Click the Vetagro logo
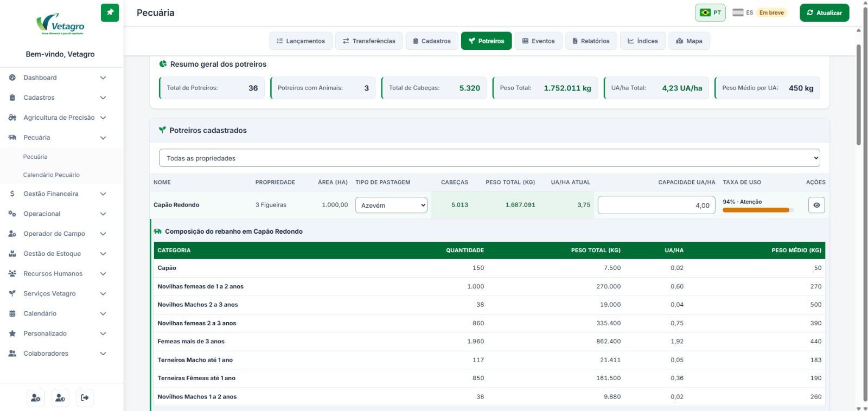The width and height of the screenshot is (868, 411). (x=60, y=24)
